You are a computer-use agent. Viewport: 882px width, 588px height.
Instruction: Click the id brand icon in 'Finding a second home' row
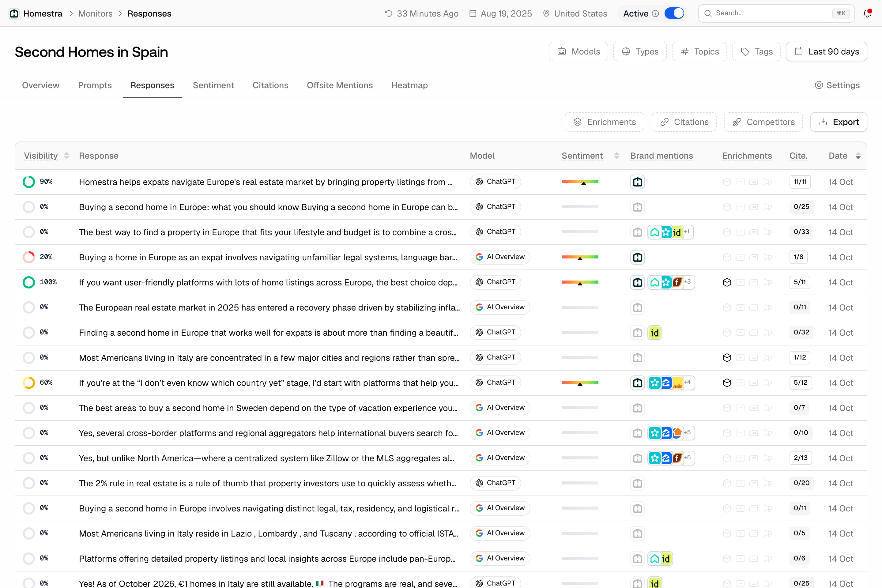coord(655,333)
